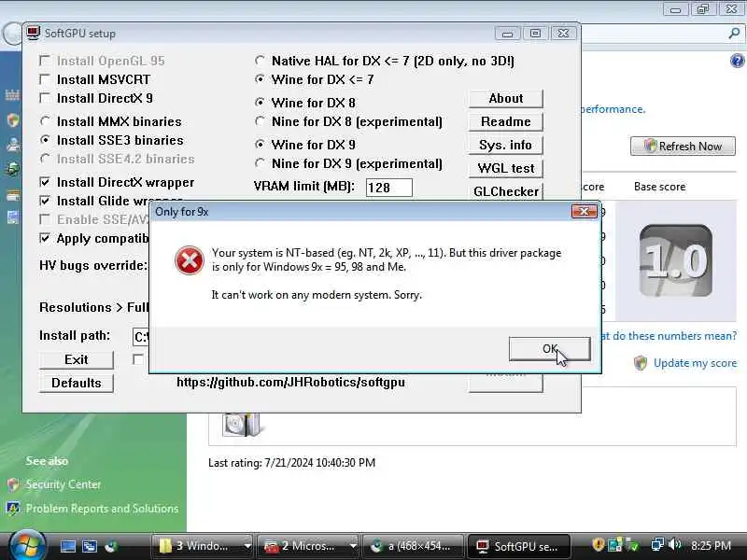
Task: Click the Sys. info button
Action: (x=505, y=145)
